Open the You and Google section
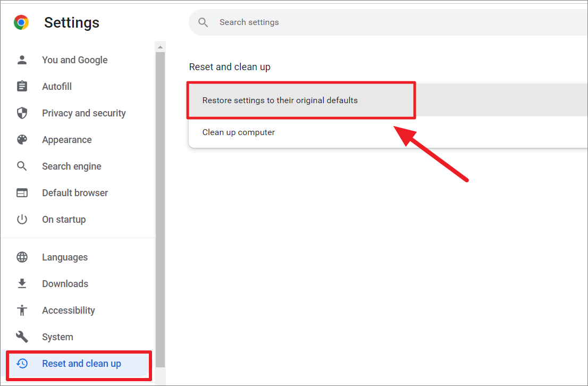The image size is (588, 386). [x=74, y=60]
